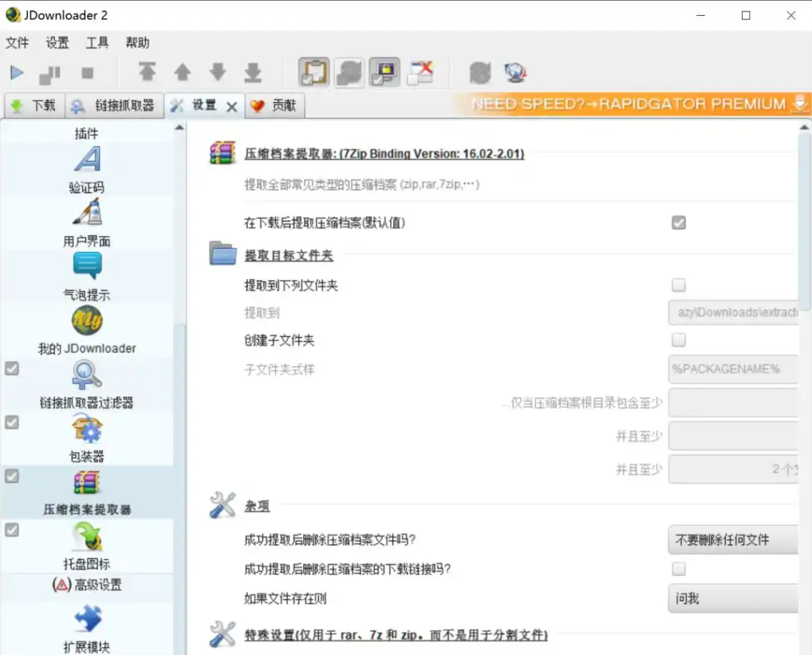
Task: Open 用户界面 settings icon
Action: coord(87,212)
